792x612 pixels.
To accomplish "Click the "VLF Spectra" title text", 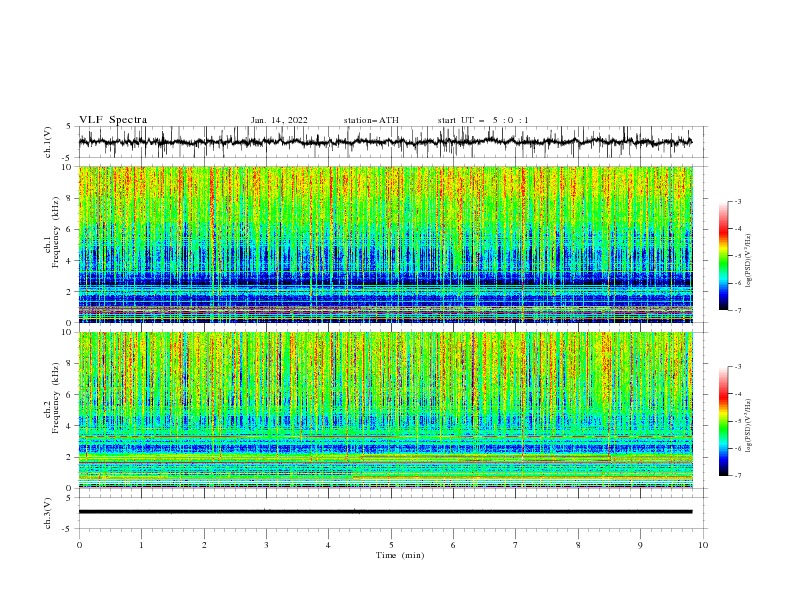I will (x=113, y=120).
